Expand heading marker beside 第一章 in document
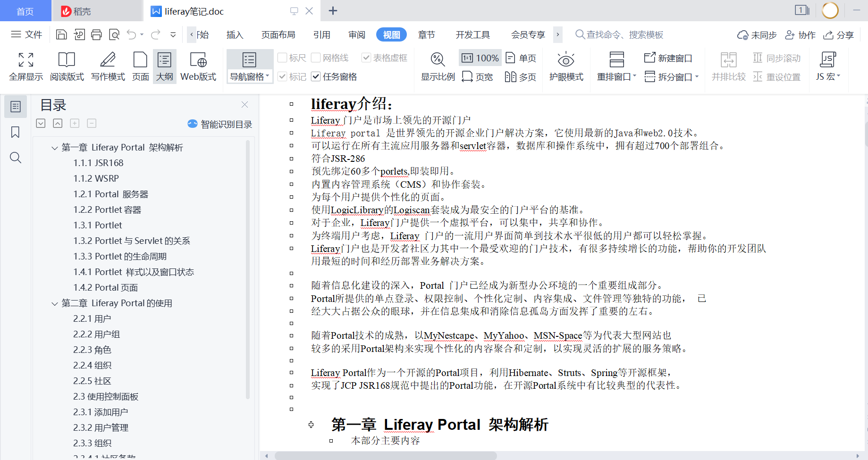 pos(311,425)
